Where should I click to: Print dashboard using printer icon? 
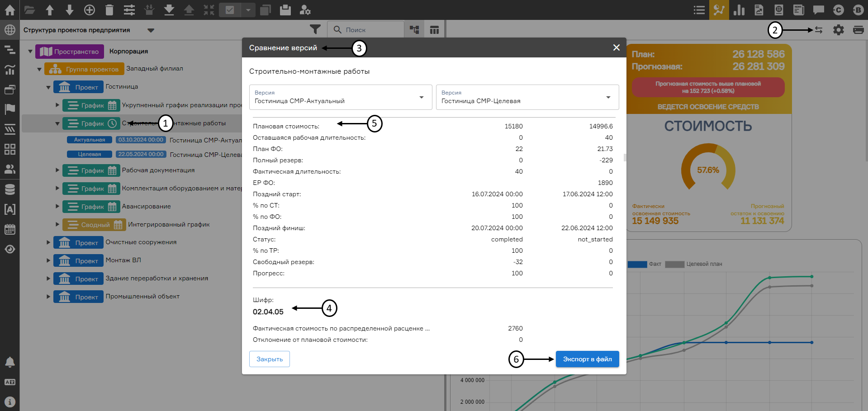858,30
